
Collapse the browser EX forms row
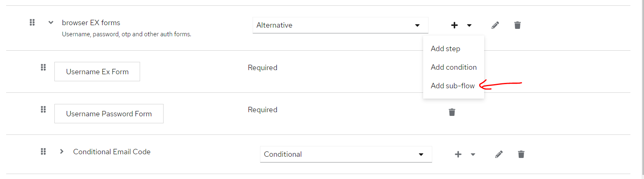point(51,23)
